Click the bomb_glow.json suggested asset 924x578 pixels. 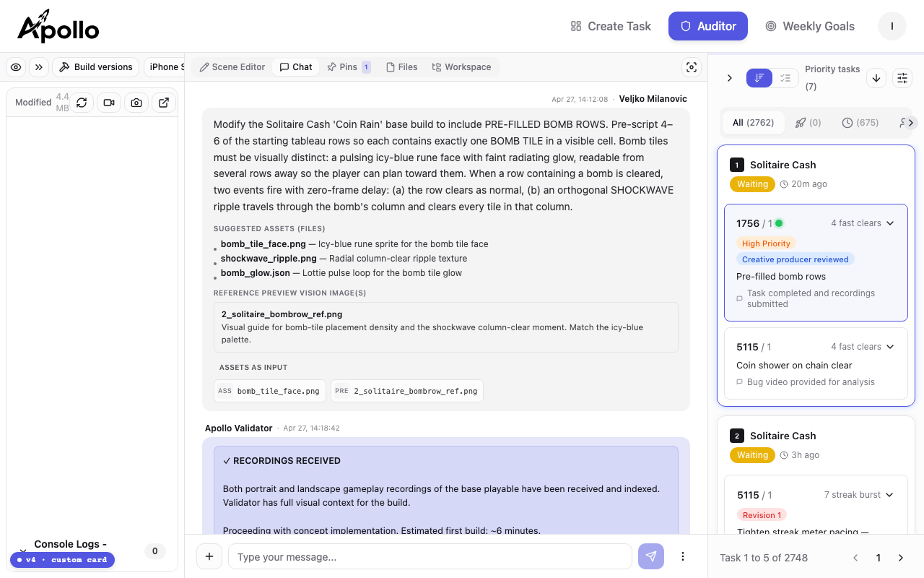pos(256,273)
